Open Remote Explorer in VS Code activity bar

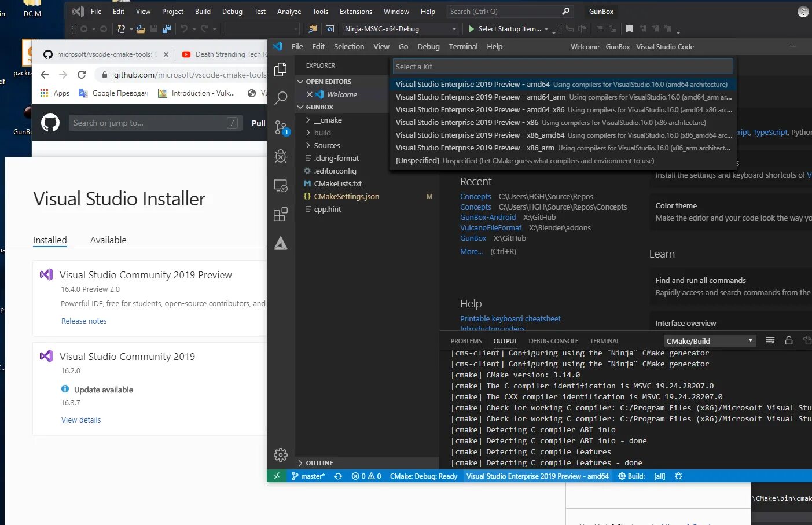tap(281, 186)
